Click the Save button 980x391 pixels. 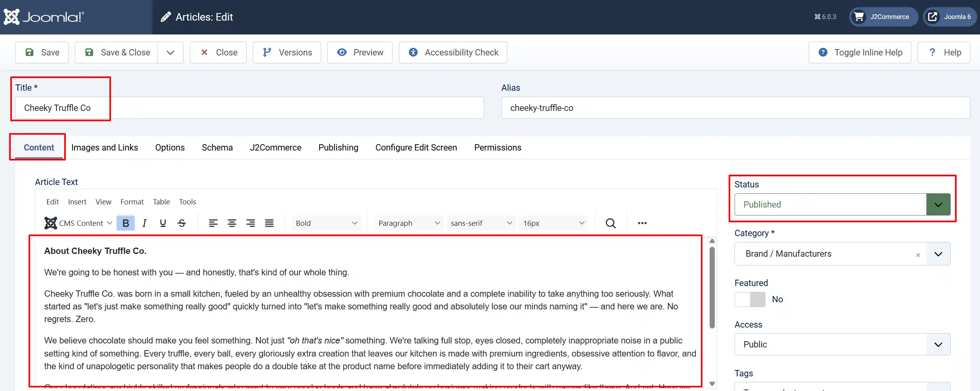click(42, 52)
